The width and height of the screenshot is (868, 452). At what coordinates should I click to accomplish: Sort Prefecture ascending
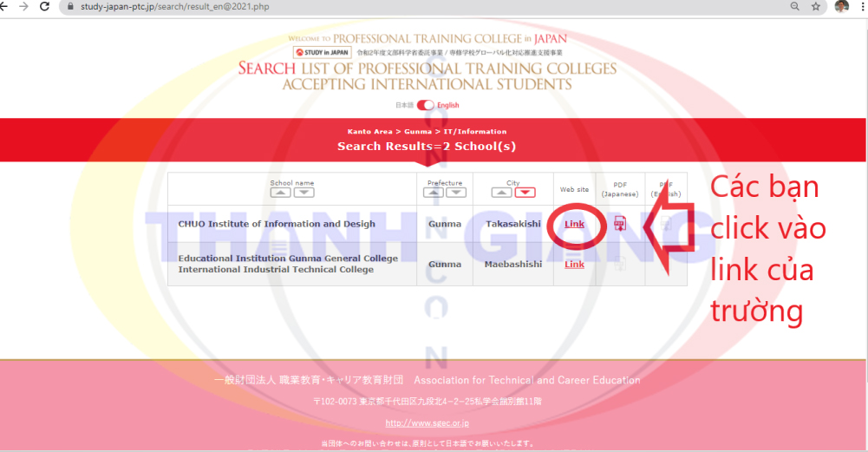(x=434, y=193)
